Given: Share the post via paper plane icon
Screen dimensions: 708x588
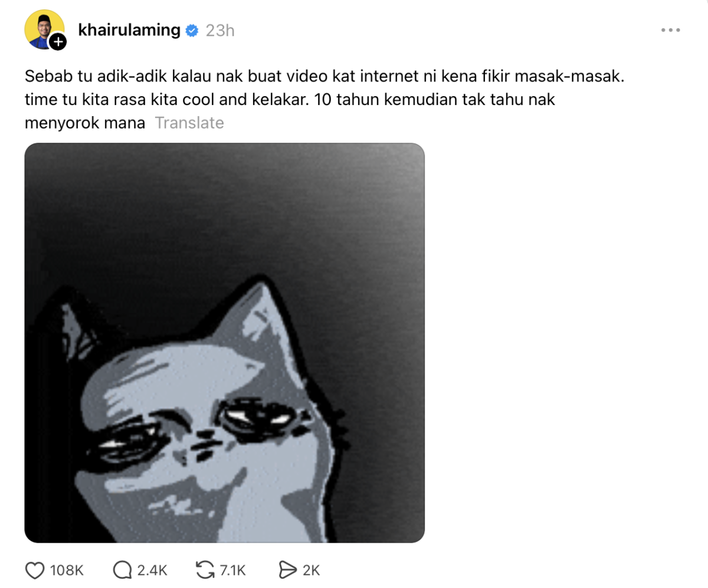Looking at the screenshot, I should [x=287, y=570].
